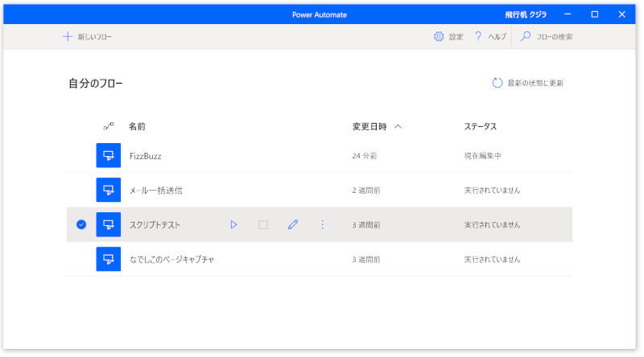
Task: Edit スクリプトテスト using the pencil icon
Action: (293, 225)
